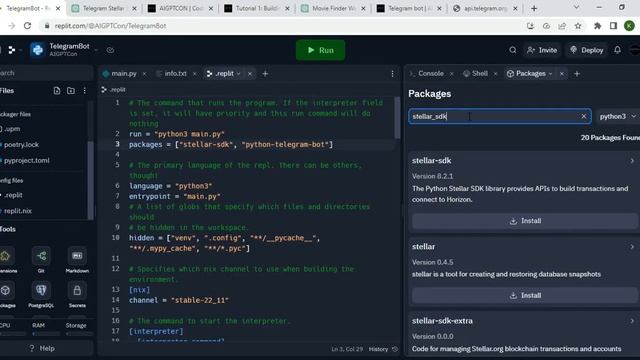640x360 pixels.
Task: Create a new folder icon
Action: point(71,91)
